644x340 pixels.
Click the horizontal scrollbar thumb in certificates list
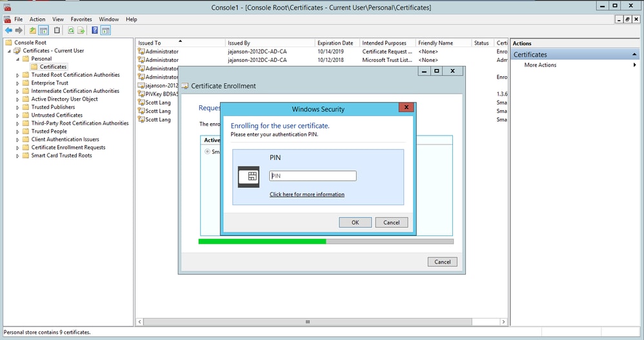tap(308, 322)
